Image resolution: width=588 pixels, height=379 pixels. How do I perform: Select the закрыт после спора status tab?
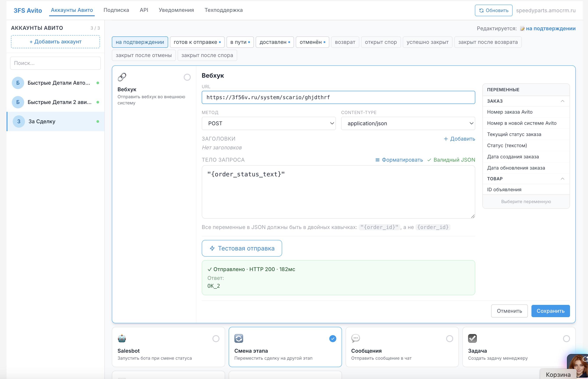pos(207,55)
